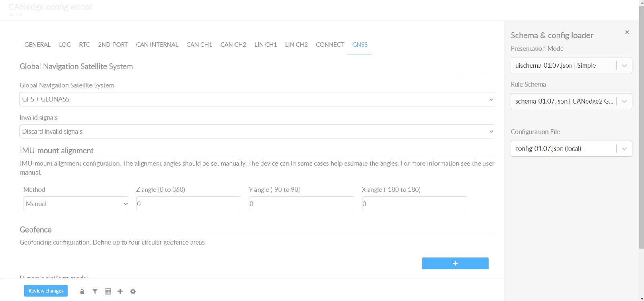Select the GNSS tab
This screenshot has height=301, width=644.
pos(360,45)
